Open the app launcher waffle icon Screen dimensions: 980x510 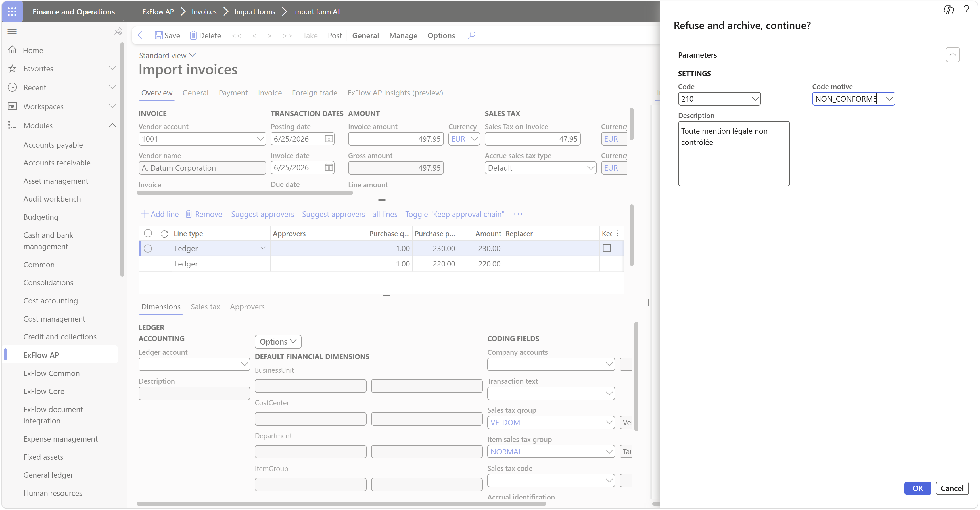(x=12, y=11)
